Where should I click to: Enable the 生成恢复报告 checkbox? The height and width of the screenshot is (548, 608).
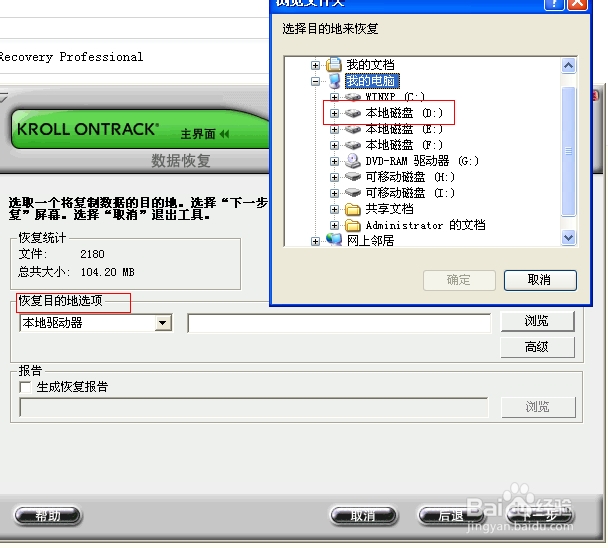coord(25,387)
